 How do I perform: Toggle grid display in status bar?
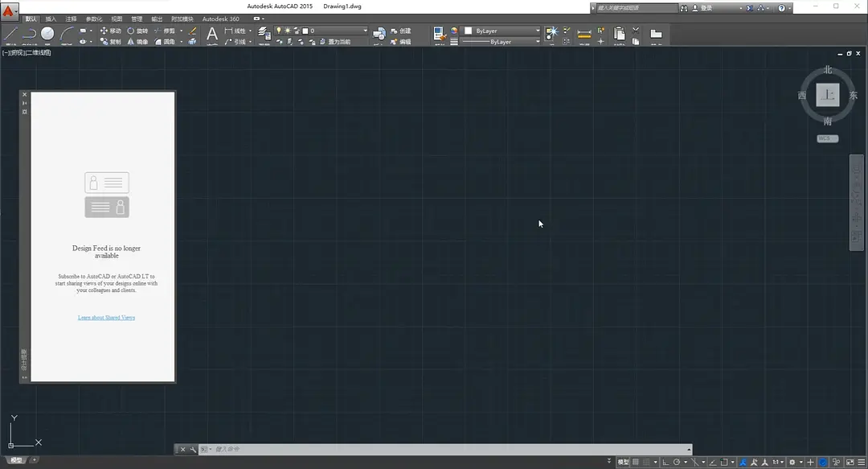click(x=636, y=462)
